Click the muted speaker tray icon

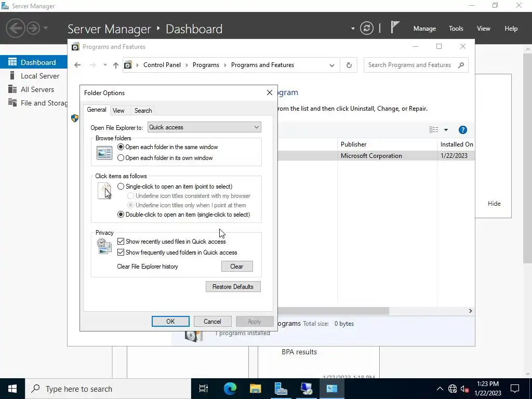[x=465, y=389]
